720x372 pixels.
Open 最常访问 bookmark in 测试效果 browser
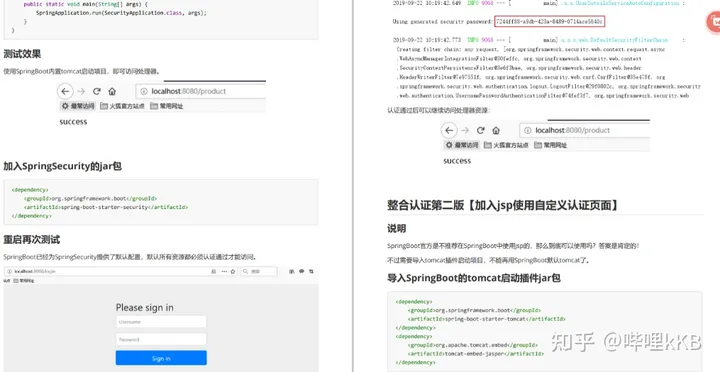pyautogui.click(x=78, y=106)
